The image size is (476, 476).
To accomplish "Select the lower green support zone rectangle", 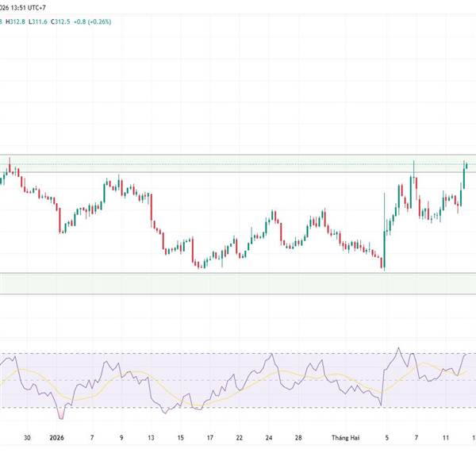I will (238, 283).
